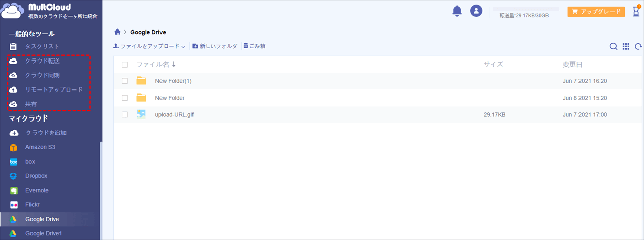Click the Jun 7 2021 17:00 date
Viewport: 644px width, 240px height.
pos(585,115)
